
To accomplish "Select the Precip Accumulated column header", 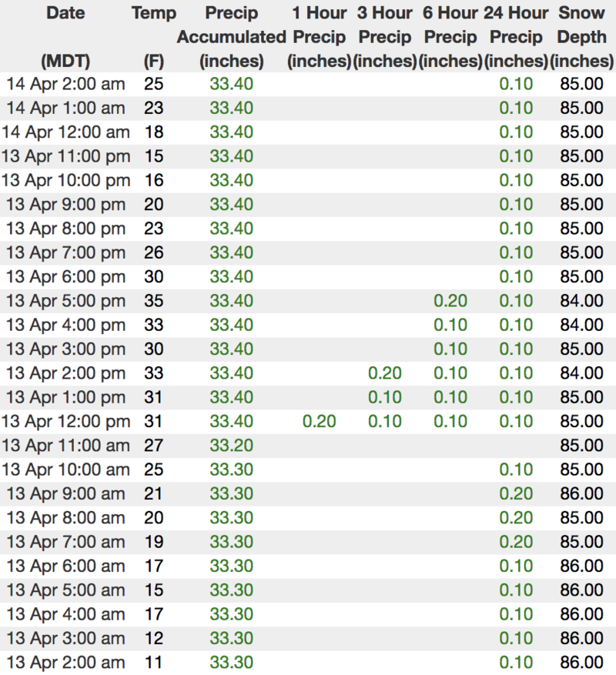I will point(231,36).
